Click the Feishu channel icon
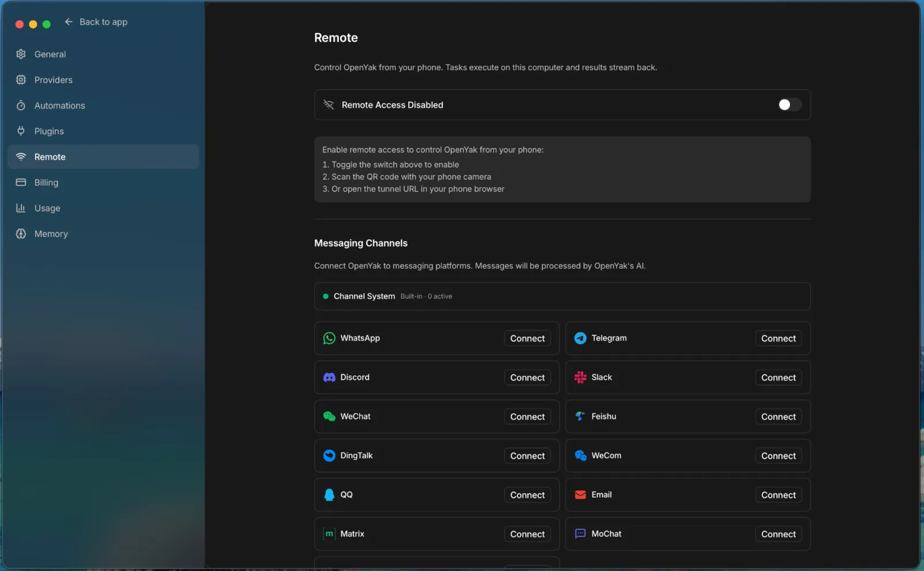The image size is (924, 571). (580, 417)
